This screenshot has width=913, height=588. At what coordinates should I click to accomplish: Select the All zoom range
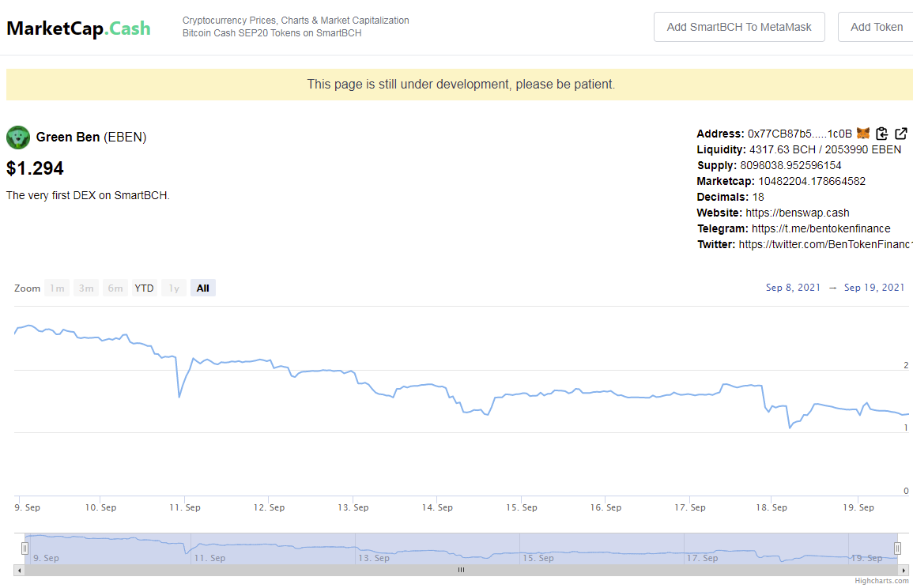pos(202,288)
